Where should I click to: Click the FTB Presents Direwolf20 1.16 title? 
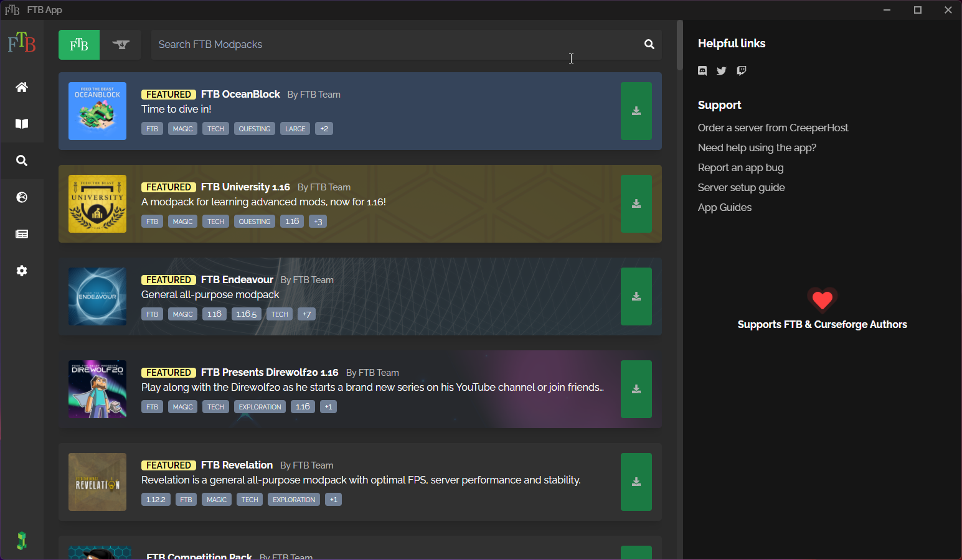tap(270, 372)
